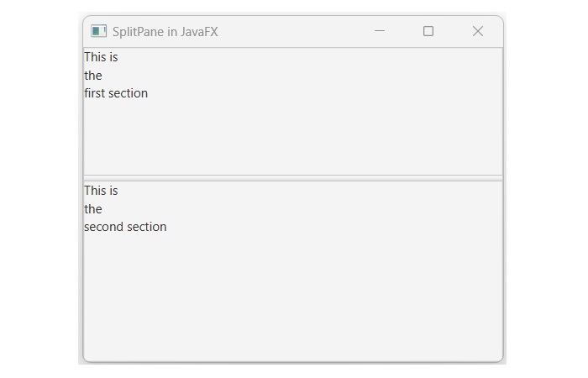Click the word "This" in the top pane
Image resolution: width=588 pixels, height=378 pixels.
pyautogui.click(x=95, y=57)
